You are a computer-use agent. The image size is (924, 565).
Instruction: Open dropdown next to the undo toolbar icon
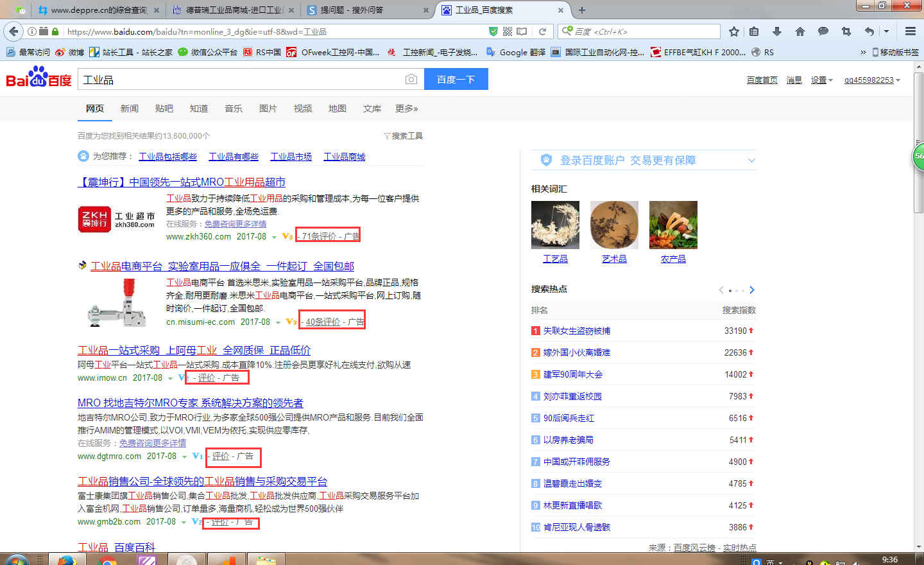[x=886, y=31]
